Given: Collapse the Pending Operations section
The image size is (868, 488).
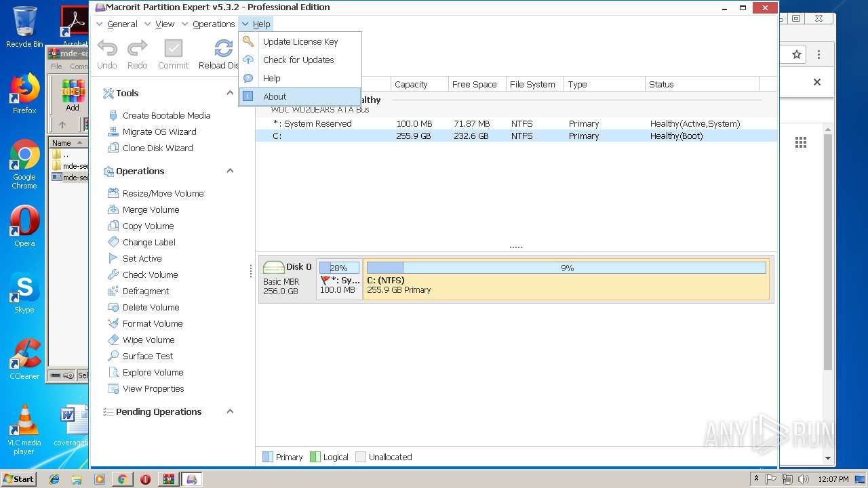Looking at the screenshot, I should click(230, 411).
